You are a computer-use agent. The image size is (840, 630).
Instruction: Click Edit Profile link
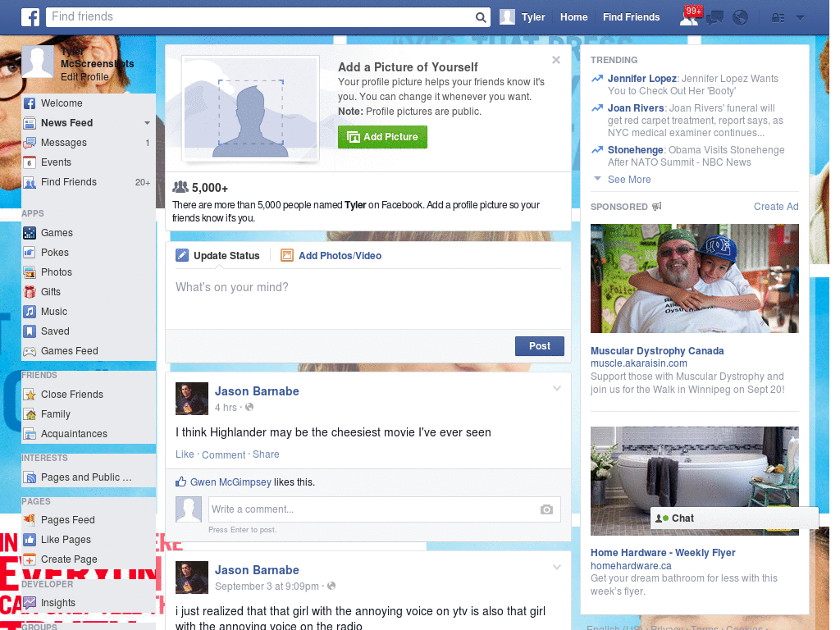point(84,77)
